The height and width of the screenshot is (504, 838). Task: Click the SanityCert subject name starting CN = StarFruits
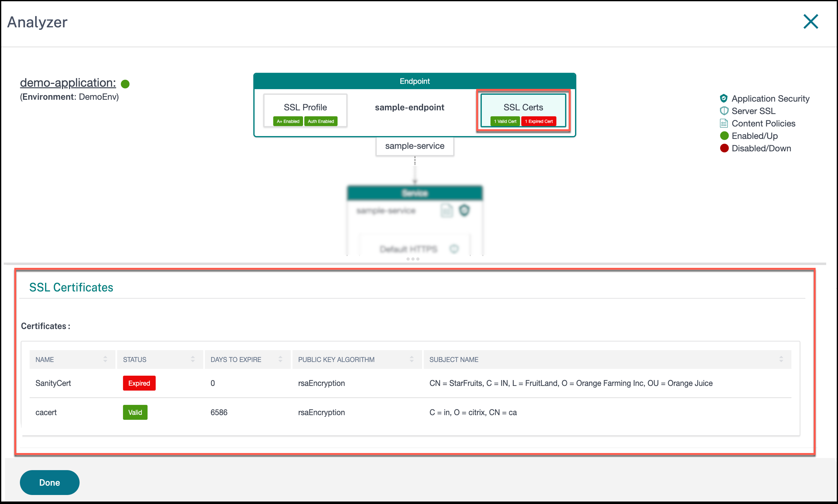click(x=571, y=383)
